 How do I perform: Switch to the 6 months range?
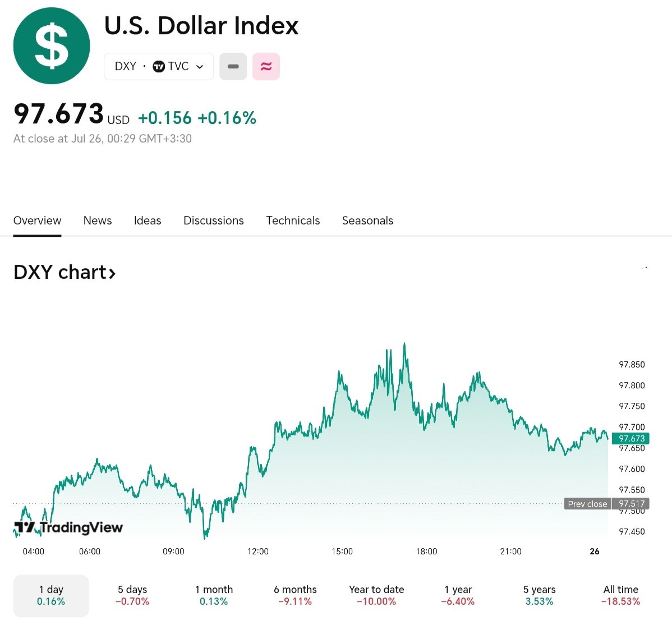295,595
